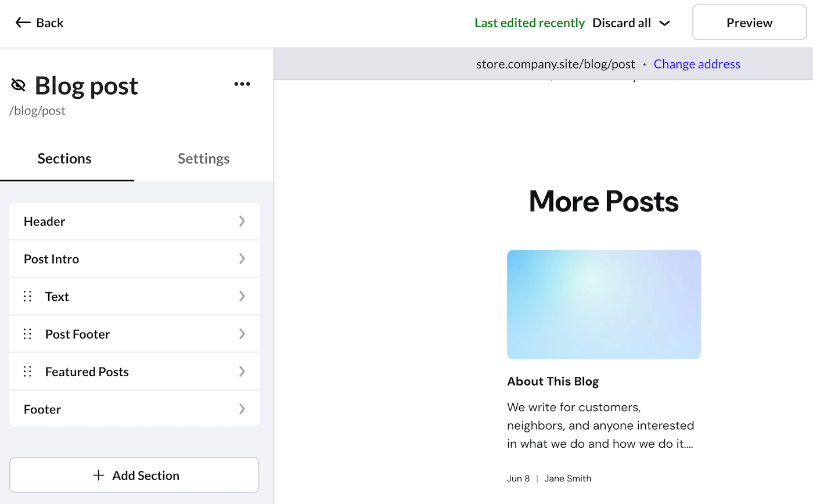This screenshot has width=813, height=504.
Task: Select the Post Footer section label
Action: point(77,334)
